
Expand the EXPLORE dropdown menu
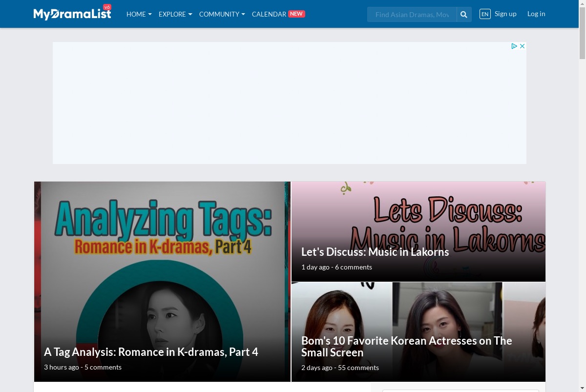tap(175, 14)
